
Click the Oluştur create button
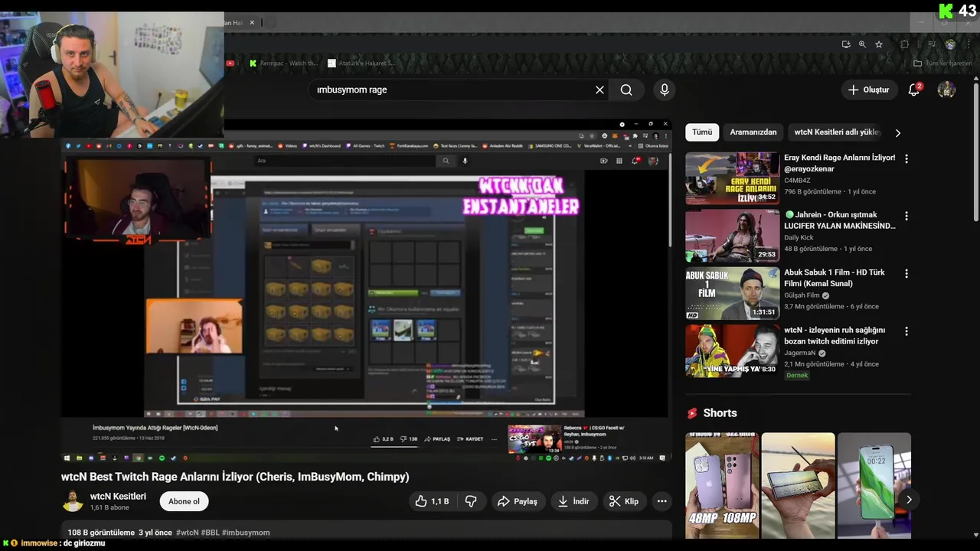[869, 90]
